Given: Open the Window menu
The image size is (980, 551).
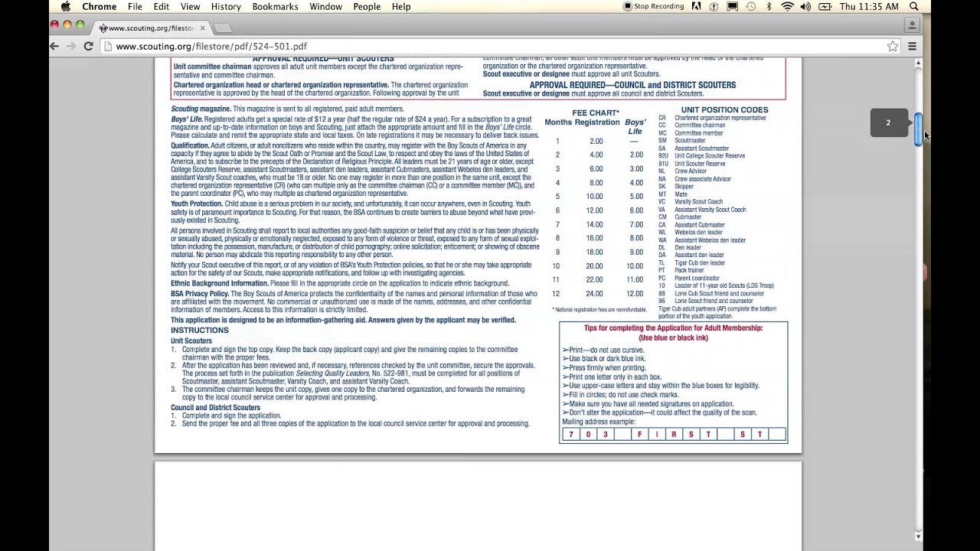Looking at the screenshot, I should click(x=325, y=6).
